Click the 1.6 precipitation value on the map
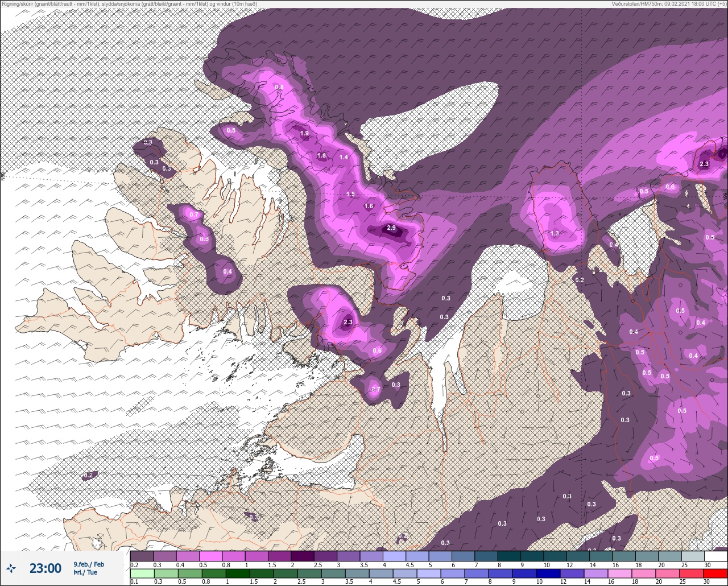 tap(369, 207)
